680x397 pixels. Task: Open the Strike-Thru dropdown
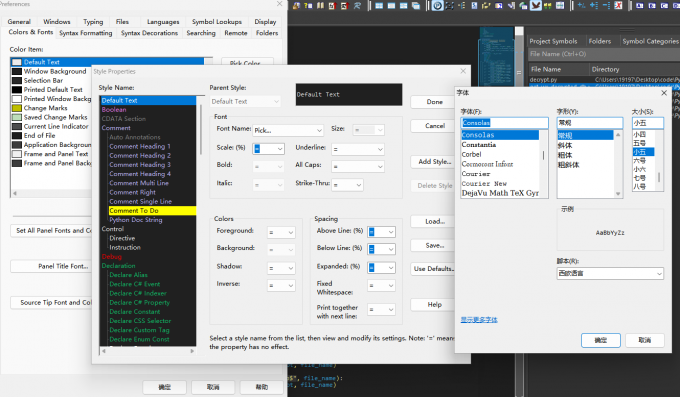pos(347,185)
